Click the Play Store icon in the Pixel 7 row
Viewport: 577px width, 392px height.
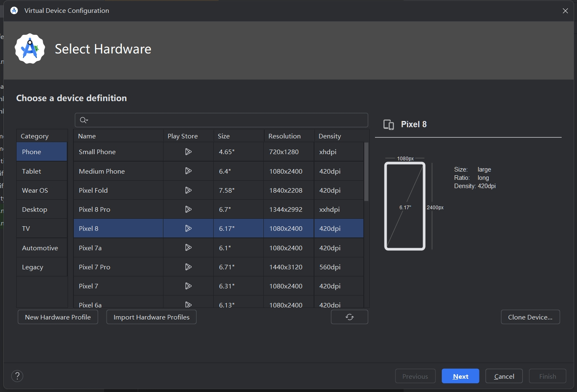point(188,286)
